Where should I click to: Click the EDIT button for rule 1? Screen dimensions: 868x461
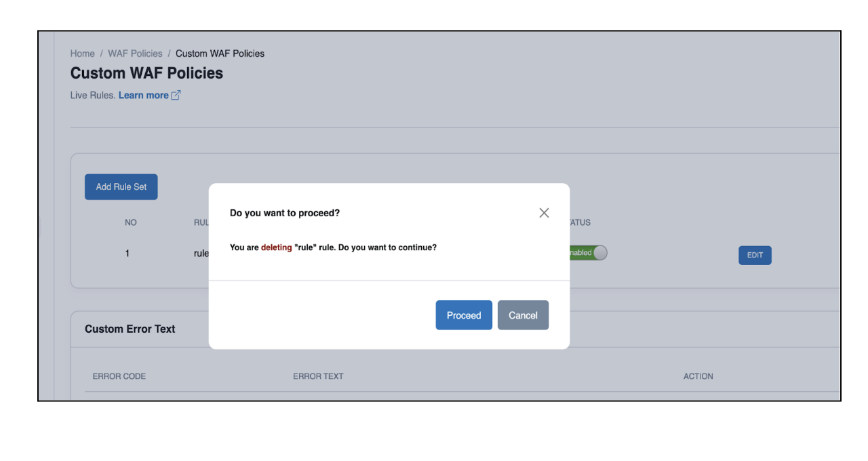point(755,255)
